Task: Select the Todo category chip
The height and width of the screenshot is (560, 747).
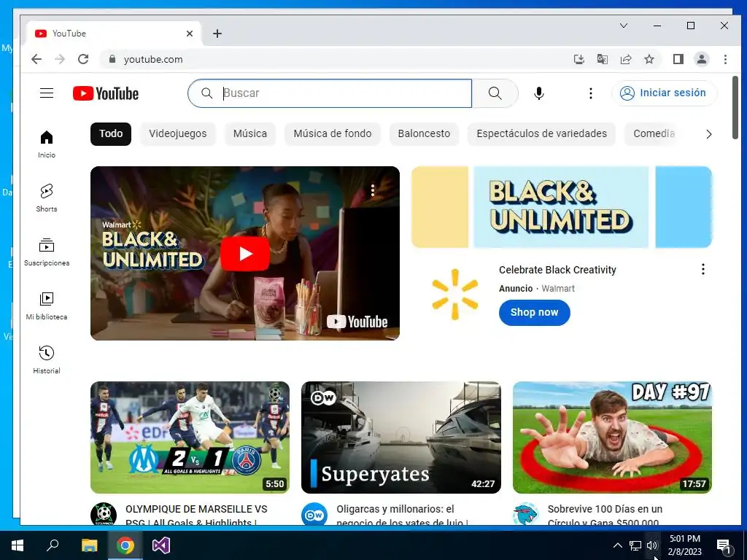Action: [x=111, y=134]
